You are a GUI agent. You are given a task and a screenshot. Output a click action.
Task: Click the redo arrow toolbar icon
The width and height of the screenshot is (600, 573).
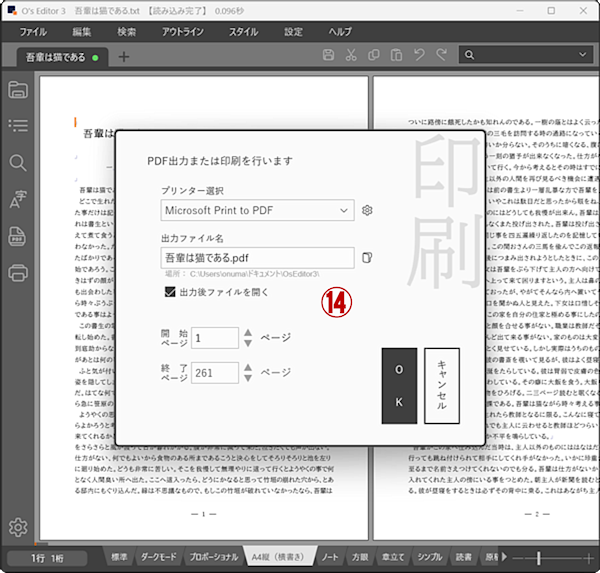pyautogui.click(x=442, y=55)
